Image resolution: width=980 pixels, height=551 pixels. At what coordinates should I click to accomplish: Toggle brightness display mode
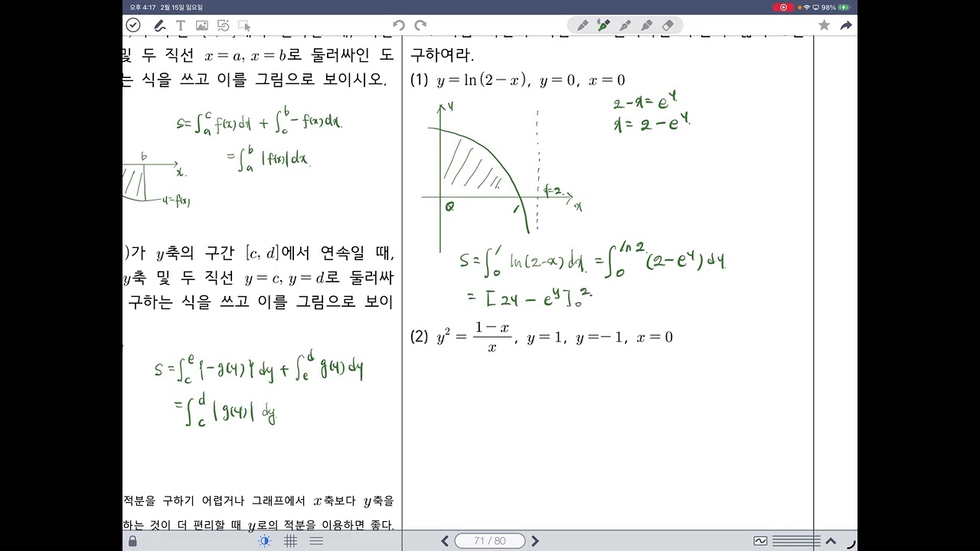point(264,541)
